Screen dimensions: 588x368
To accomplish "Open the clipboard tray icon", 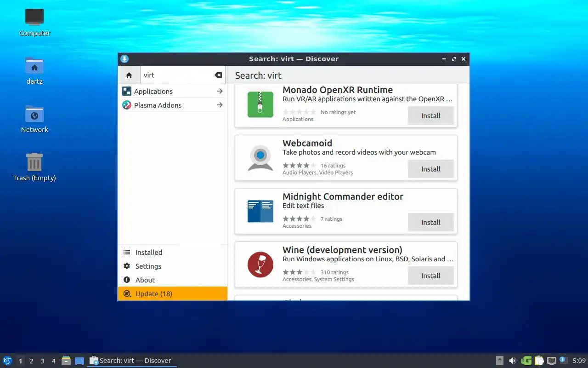I will [x=539, y=361].
